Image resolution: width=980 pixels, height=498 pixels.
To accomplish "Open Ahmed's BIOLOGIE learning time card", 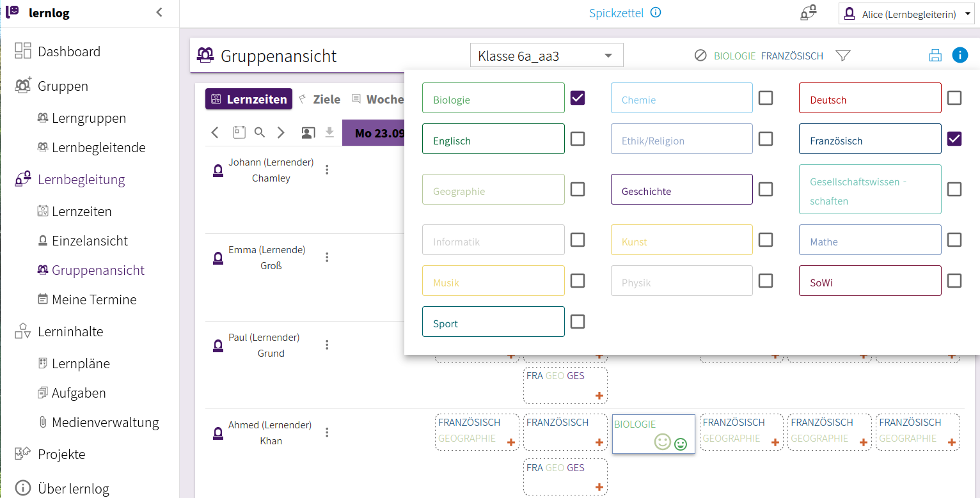I will [x=653, y=434].
